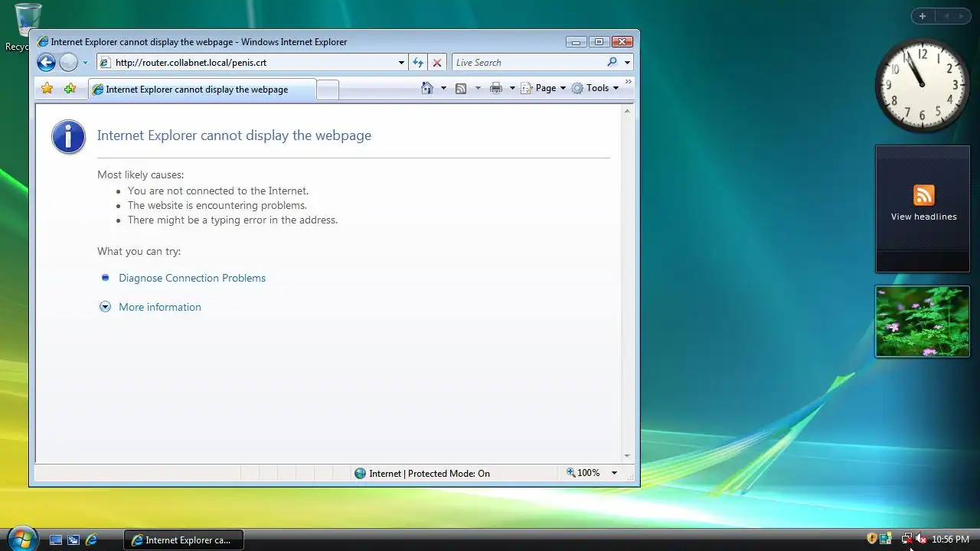Image resolution: width=980 pixels, height=551 pixels.
Task: Click the address bar URL field
Action: (x=254, y=63)
